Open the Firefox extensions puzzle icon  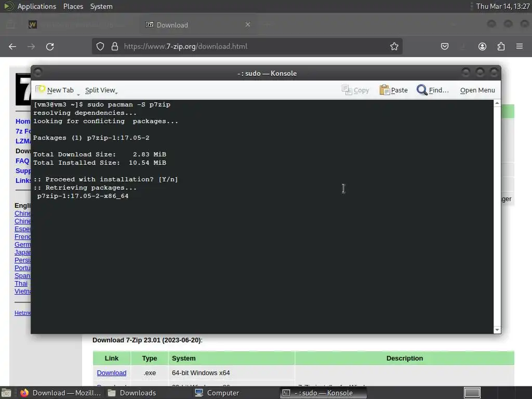coord(501,46)
